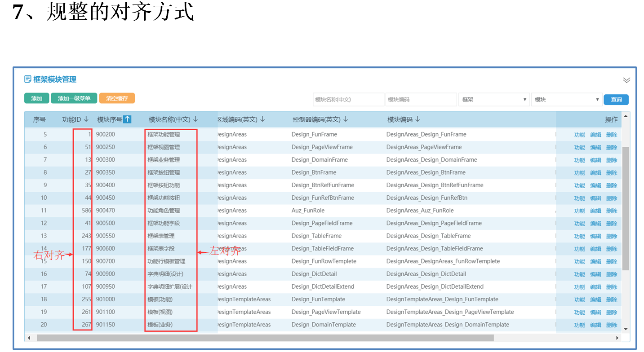Viewport: 644px width, 352px height.
Task: Select cell Design_DomainFrame
Action: 320,160
